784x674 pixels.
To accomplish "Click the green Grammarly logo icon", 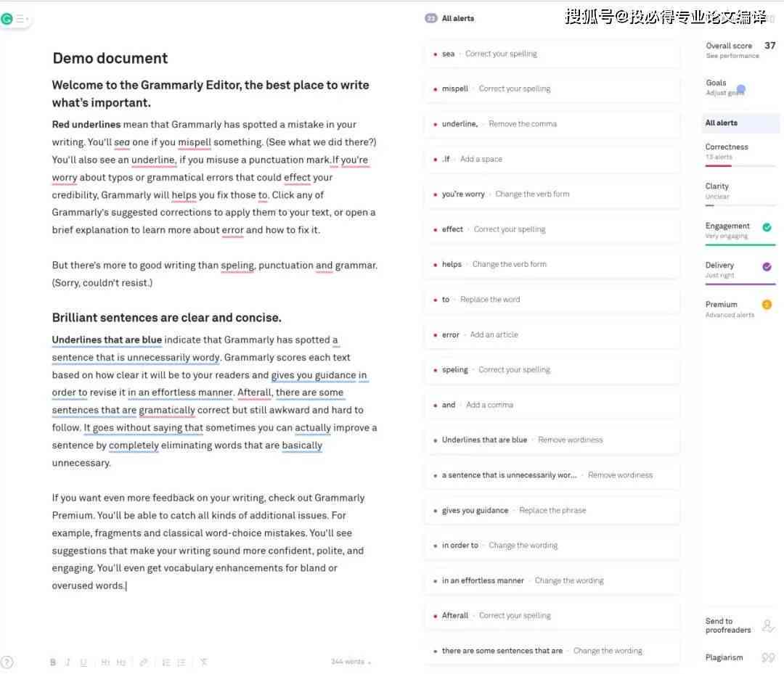I will coord(7,19).
